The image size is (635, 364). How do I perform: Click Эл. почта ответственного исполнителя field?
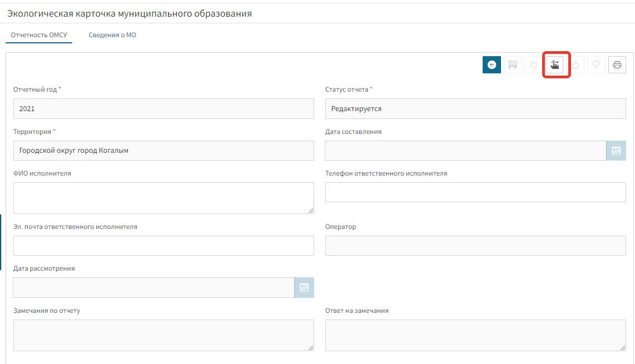point(163,246)
